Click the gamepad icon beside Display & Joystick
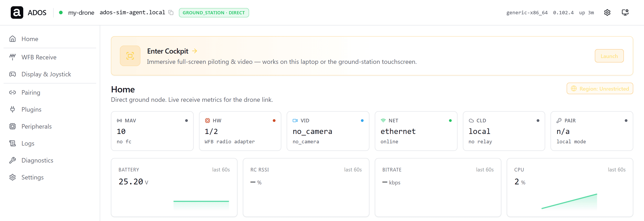The width and height of the screenshot is (644, 221). coord(13,74)
